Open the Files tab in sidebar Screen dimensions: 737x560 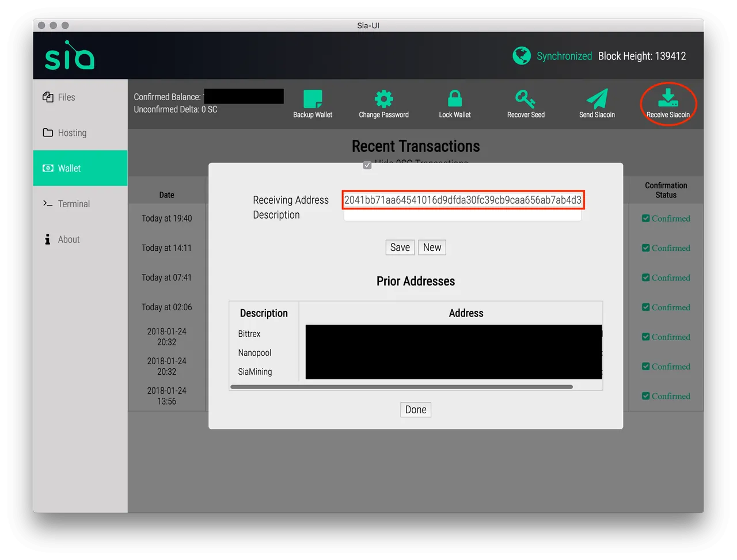(x=80, y=97)
